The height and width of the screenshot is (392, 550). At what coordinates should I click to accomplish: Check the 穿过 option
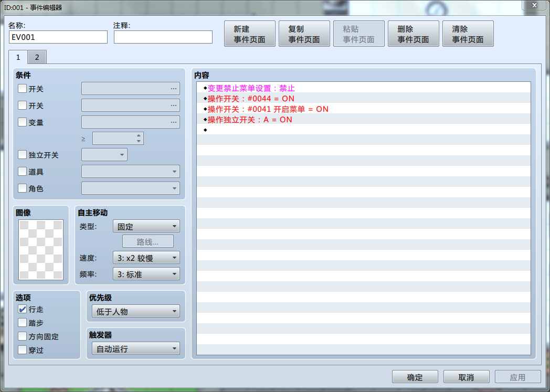click(x=22, y=349)
